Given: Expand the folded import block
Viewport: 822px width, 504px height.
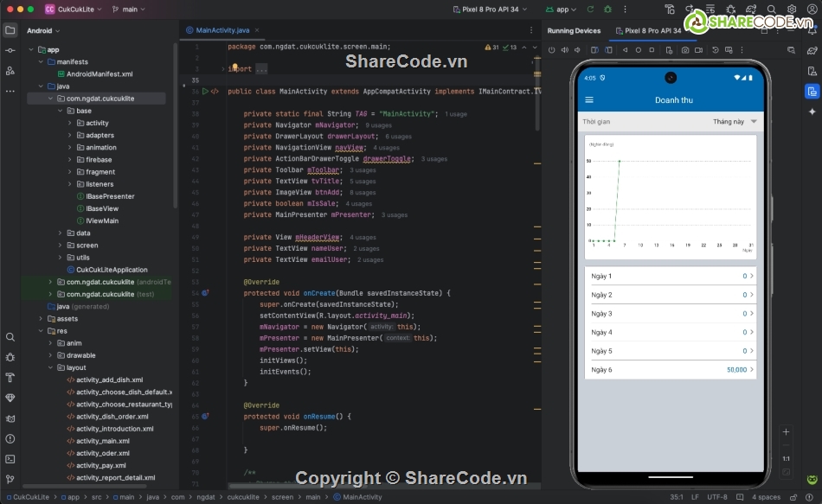Looking at the screenshot, I should coord(222,68).
